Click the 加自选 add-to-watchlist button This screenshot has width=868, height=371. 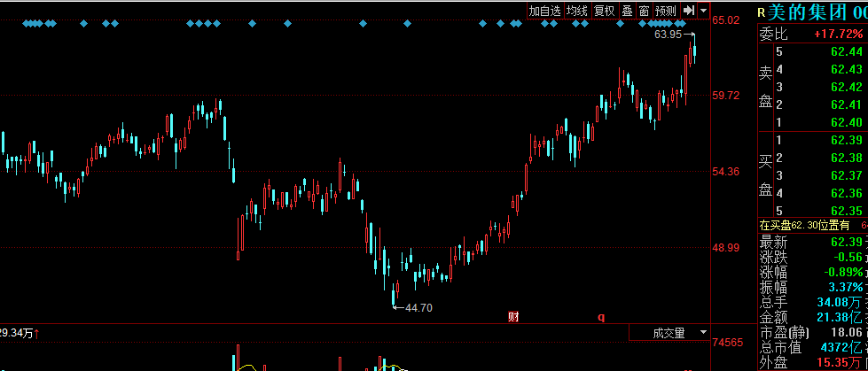tap(544, 11)
